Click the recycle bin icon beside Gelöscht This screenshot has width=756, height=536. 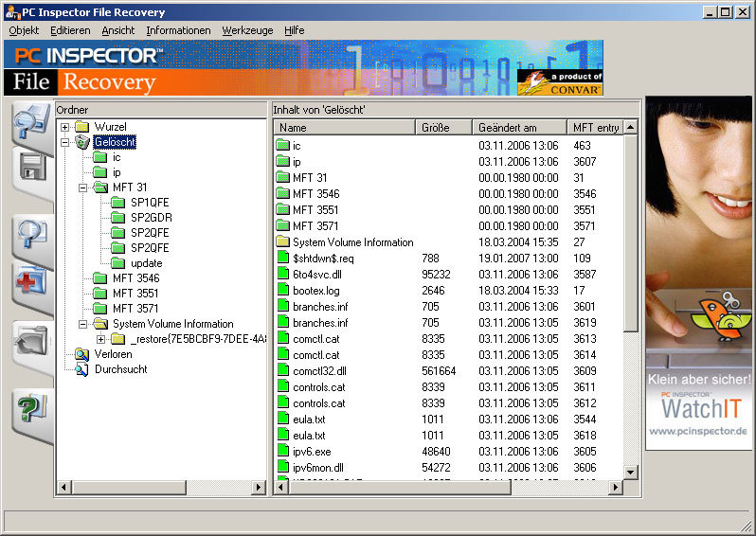pyautogui.click(x=82, y=142)
